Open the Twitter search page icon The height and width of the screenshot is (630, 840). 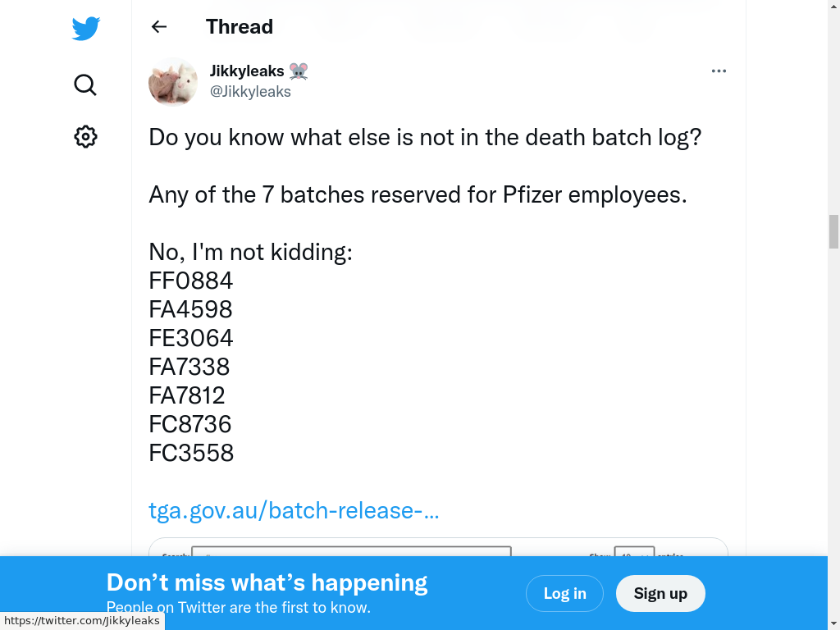click(85, 84)
